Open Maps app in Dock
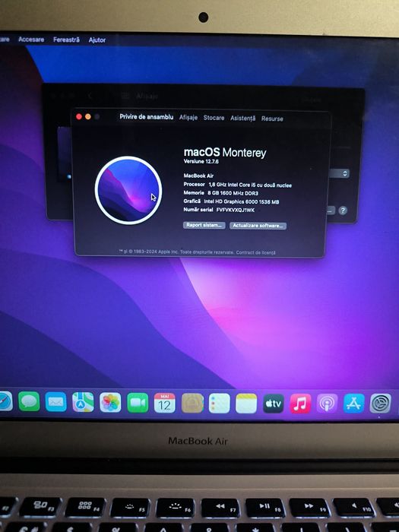The width and height of the screenshot is (399, 532). [x=83, y=402]
